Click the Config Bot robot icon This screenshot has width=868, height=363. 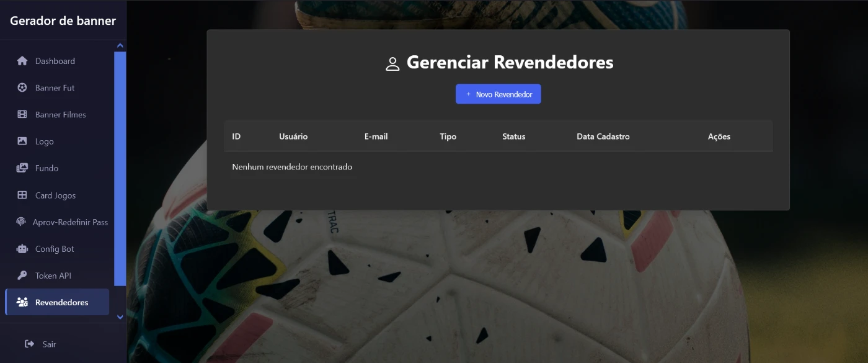click(22, 249)
